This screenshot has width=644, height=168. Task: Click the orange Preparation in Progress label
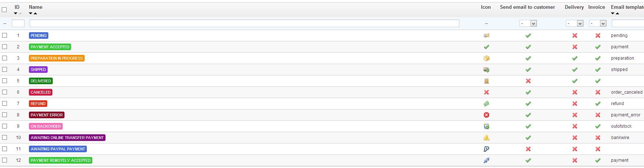[57, 58]
